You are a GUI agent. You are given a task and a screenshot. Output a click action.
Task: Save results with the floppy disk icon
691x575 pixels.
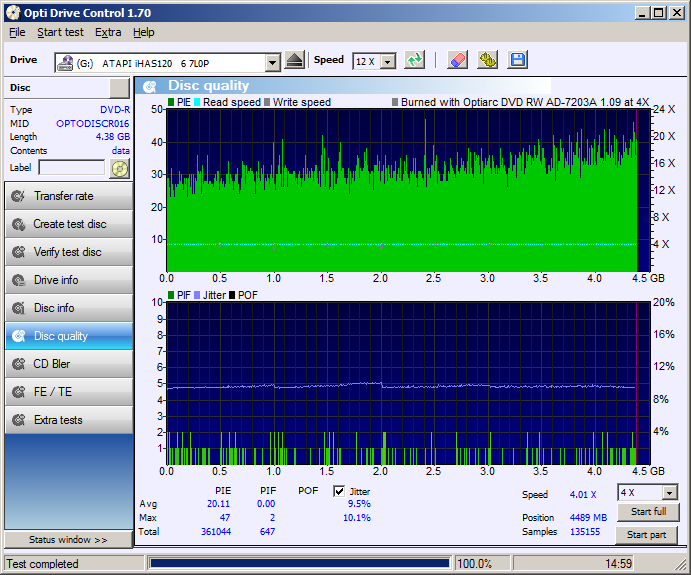coord(517,60)
